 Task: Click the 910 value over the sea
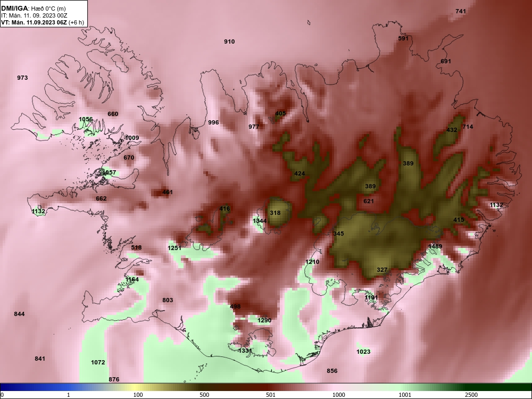tap(229, 41)
